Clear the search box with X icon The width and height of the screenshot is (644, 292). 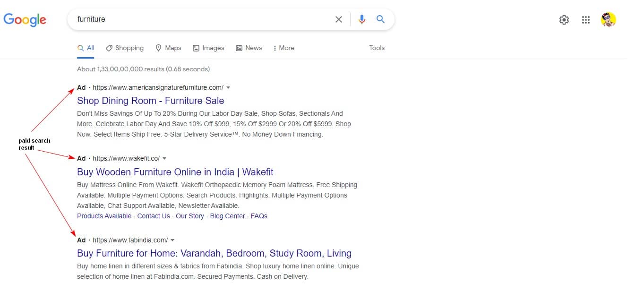(x=339, y=19)
